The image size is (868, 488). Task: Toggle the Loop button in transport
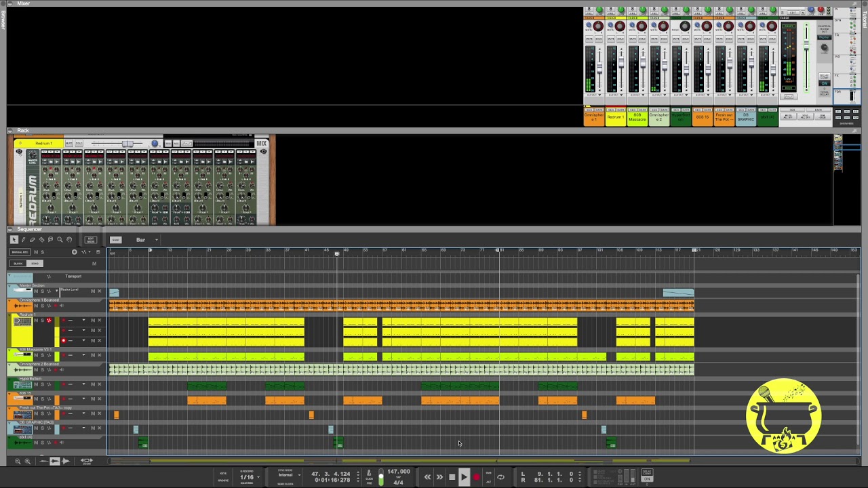point(500,477)
